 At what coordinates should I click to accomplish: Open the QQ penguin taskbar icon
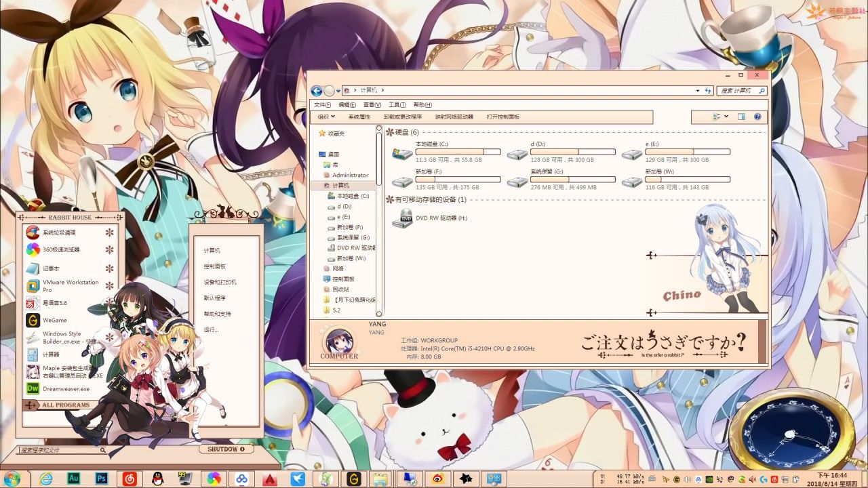157,479
